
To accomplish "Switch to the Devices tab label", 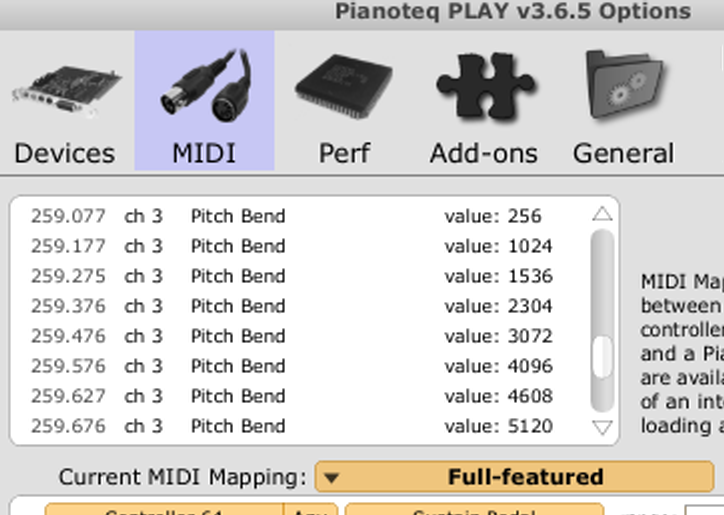I will tap(64, 153).
